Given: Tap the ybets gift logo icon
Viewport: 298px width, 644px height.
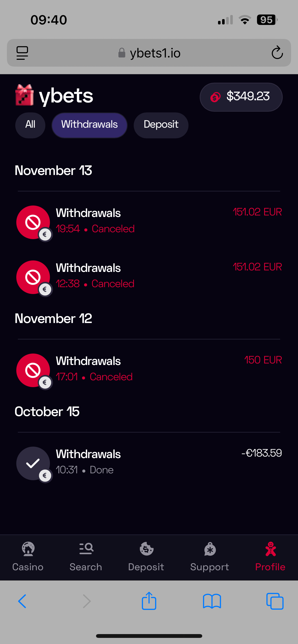Looking at the screenshot, I should [24, 95].
